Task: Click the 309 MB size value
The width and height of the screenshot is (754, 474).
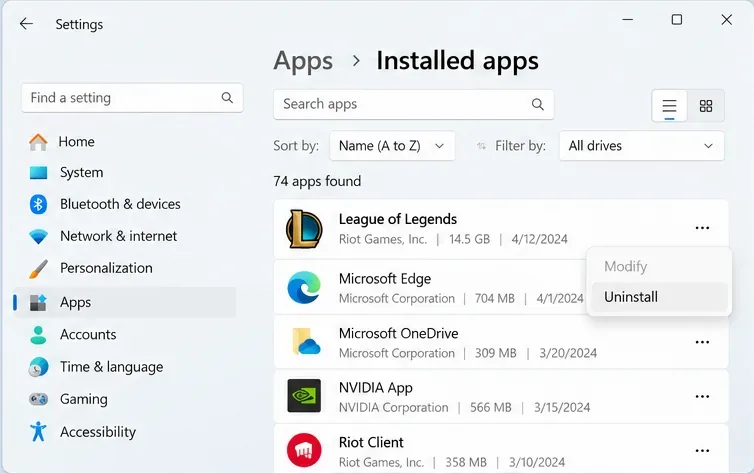Action: tap(495, 353)
